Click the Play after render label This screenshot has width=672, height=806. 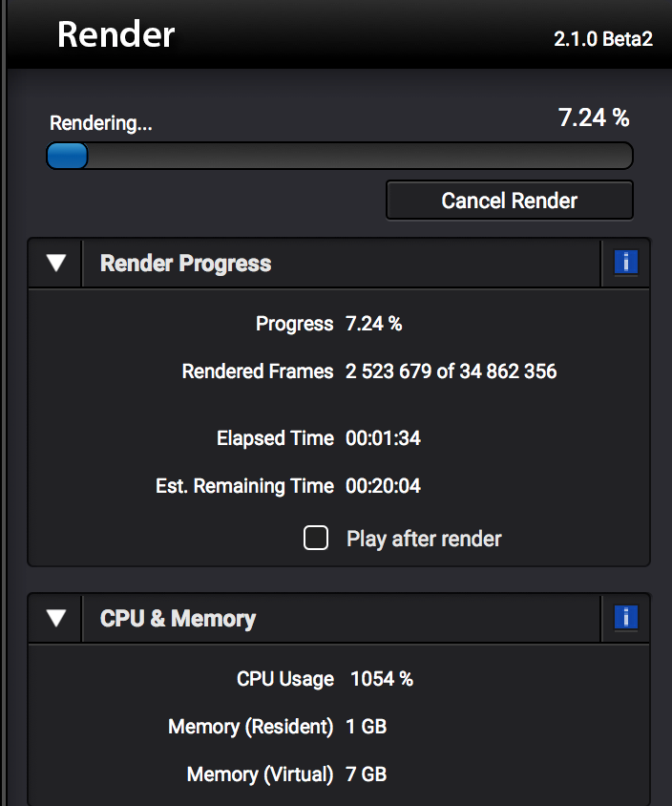424,539
